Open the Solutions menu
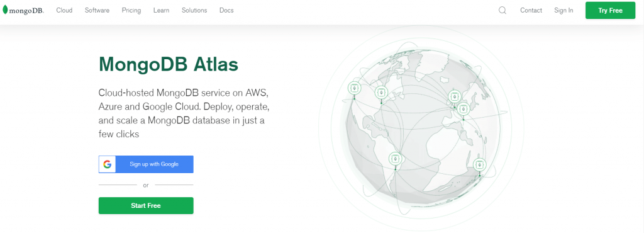 [194, 10]
